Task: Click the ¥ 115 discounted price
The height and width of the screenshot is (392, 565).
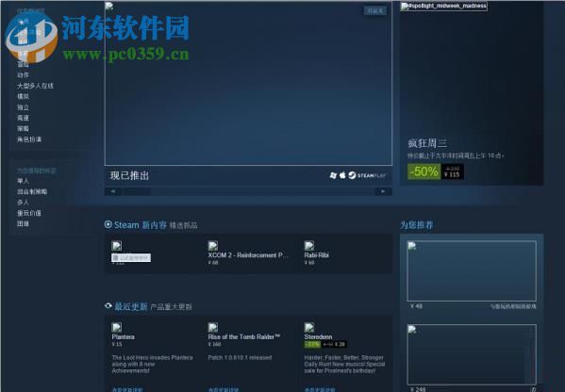Action: [452, 175]
